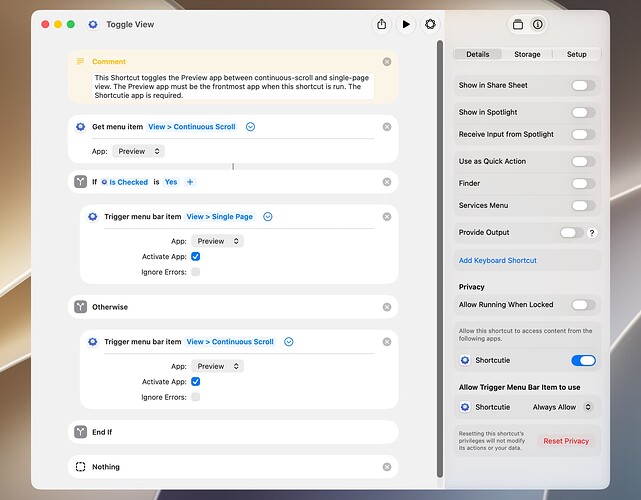Screen dimensions: 641x500
Task: Delete the Get menu item action
Action: (x=387, y=127)
